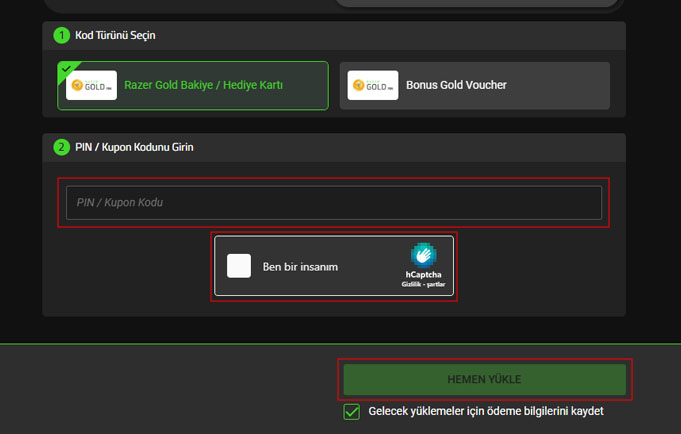Click Razer Gold logo in Bakiye card
Screen dimensions: 681x434
pos(91,85)
